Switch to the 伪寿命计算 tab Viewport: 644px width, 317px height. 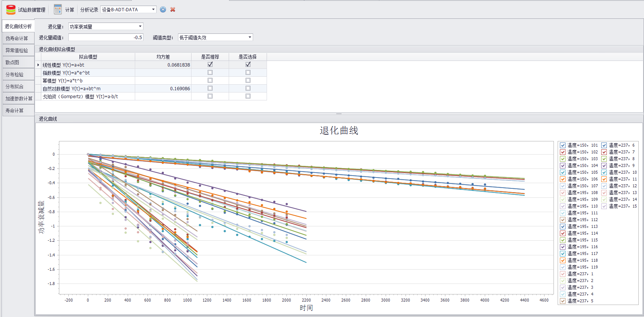17,38
